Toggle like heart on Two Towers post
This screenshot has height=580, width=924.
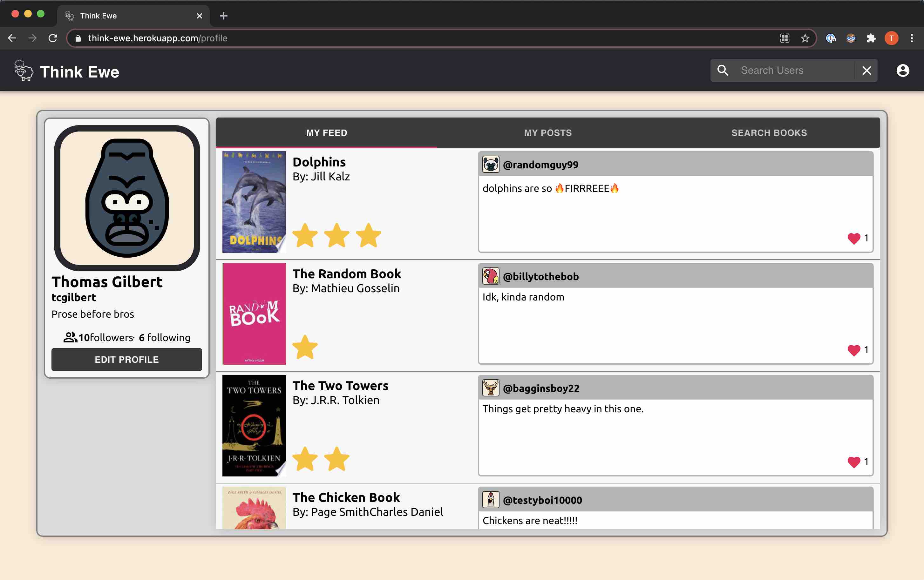click(853, 462)
